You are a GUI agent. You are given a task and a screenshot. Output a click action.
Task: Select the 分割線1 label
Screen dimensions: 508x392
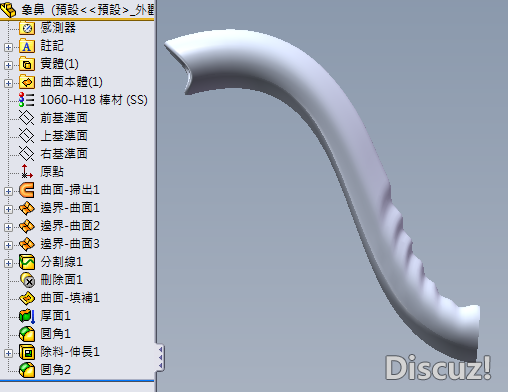pyautogui.click(x=61, y=262)
